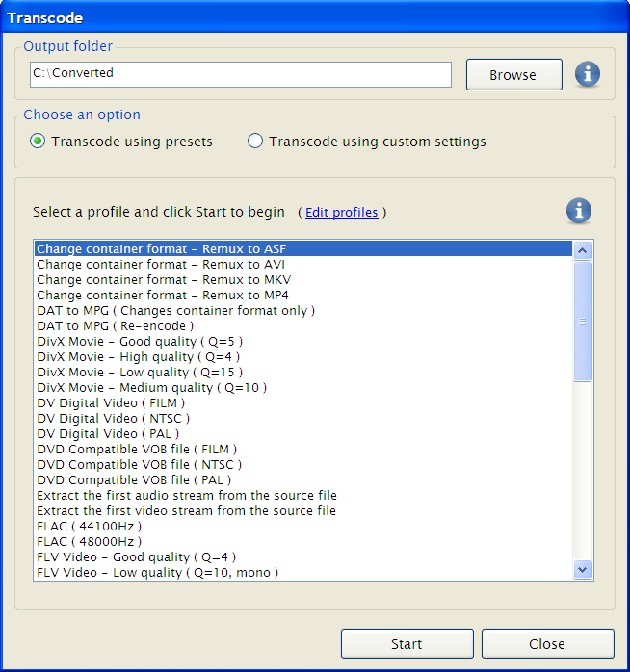
Task: Click info icon next to Browse button
Action: pos(588,74)
